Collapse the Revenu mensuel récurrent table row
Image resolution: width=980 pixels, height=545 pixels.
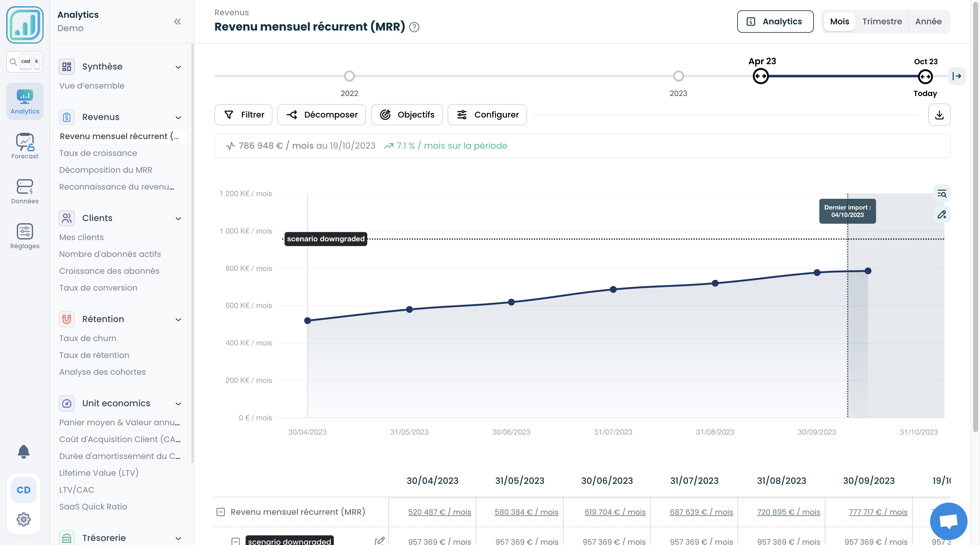click(x=221, y=512)
